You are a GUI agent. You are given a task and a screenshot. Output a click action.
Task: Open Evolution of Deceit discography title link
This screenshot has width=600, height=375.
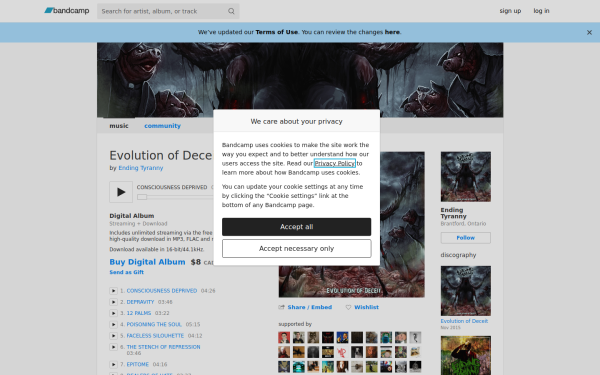(464, 321)
